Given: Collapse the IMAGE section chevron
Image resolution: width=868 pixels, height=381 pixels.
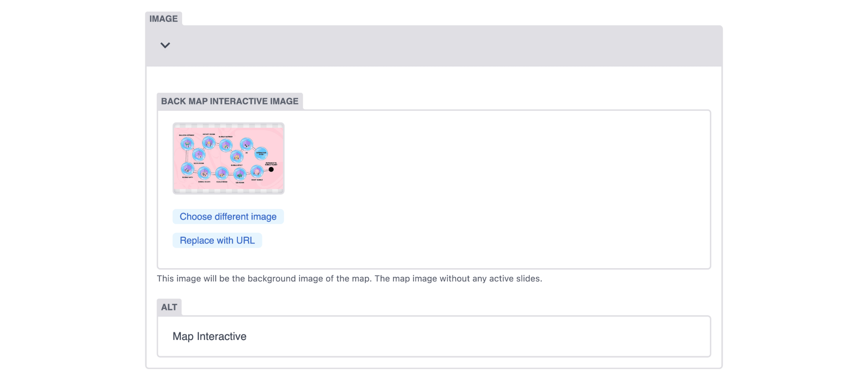Looking at the screenshot, I should 165,45.
